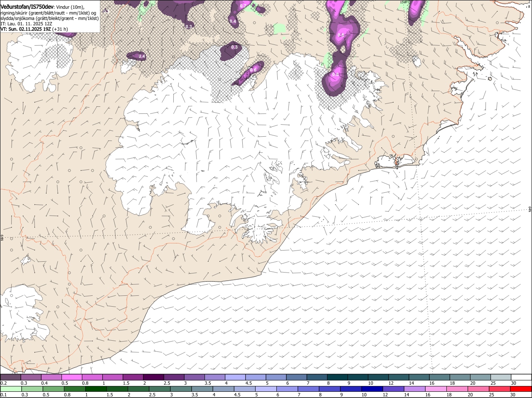Click lower legend swatch between 14 and 16

(x=414, y=389)
